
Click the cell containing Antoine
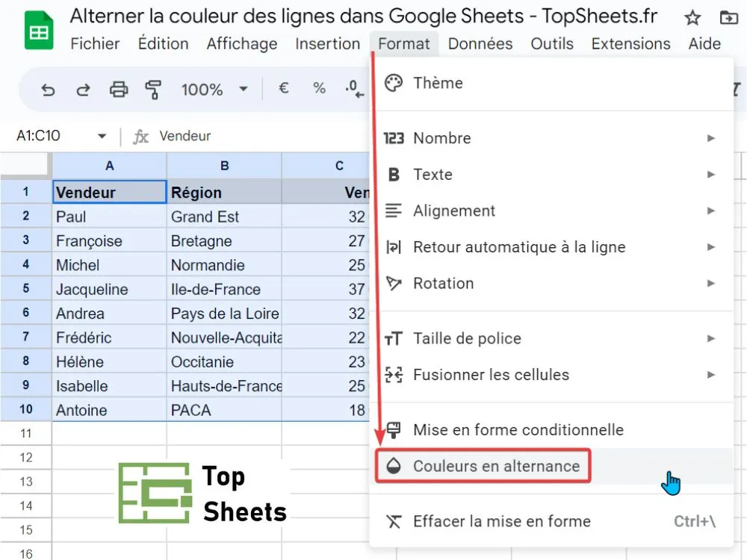(110, 410)
